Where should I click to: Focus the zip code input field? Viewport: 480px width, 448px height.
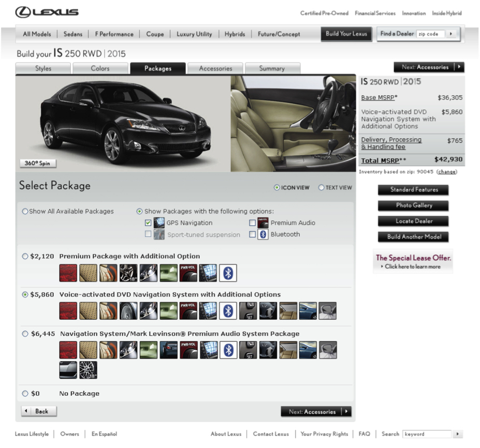pyautogui.click(x=431, y=34)
